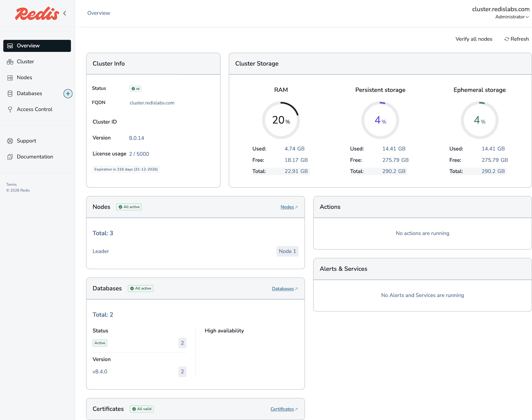Select Overview in the sidebar menu

point(37,46)
